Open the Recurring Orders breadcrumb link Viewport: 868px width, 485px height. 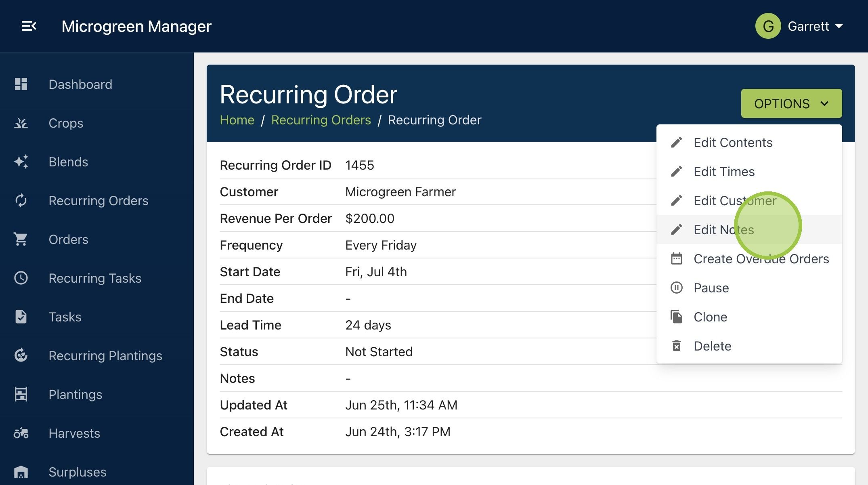click(x=321, y=120)
